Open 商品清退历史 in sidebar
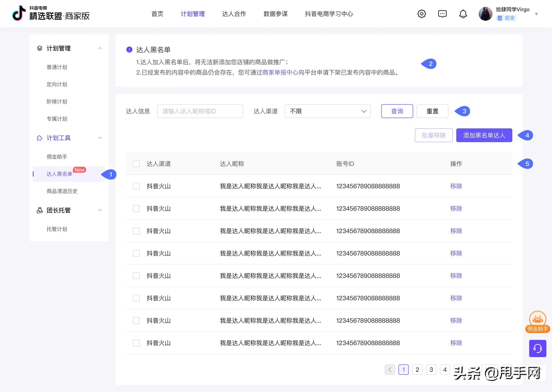Viewport: 552px width, 392px height. pyautogui.click(x=62, y=191)
